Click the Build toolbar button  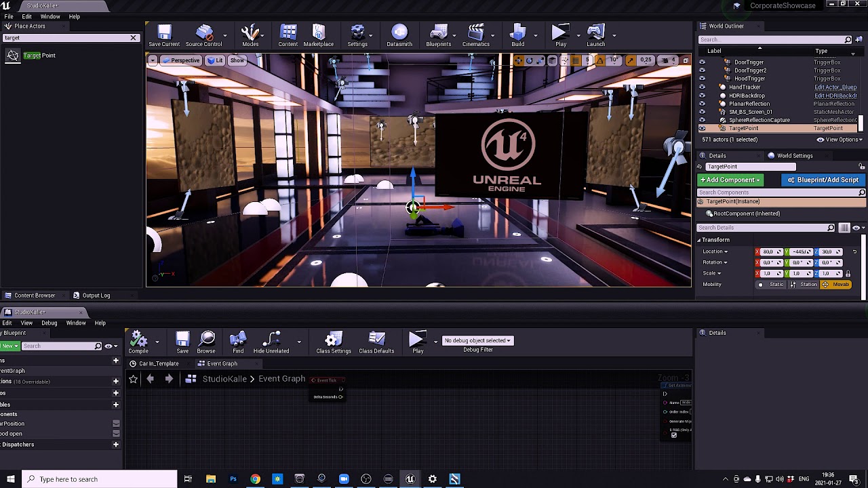pos(518,36)
